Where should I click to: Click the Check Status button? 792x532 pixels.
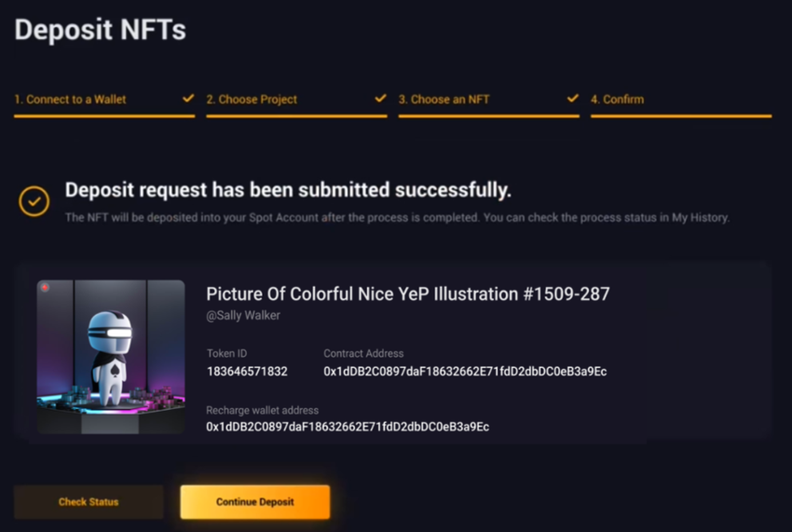pyautogui.click(x=89, y=501)
